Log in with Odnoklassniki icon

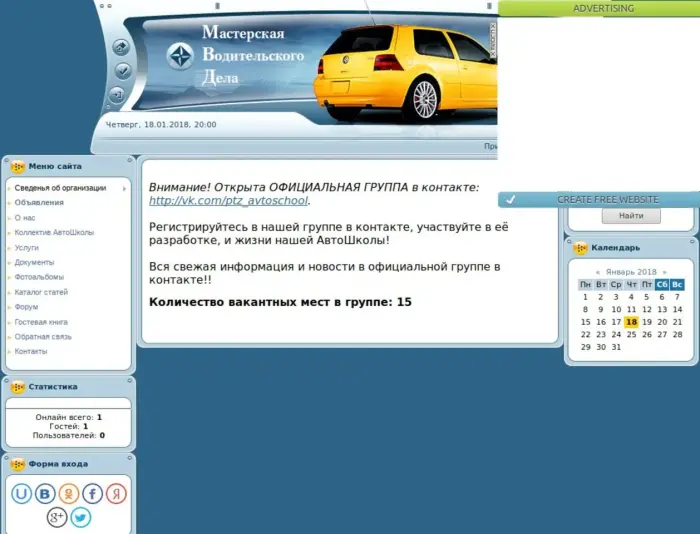click(69, 493)
